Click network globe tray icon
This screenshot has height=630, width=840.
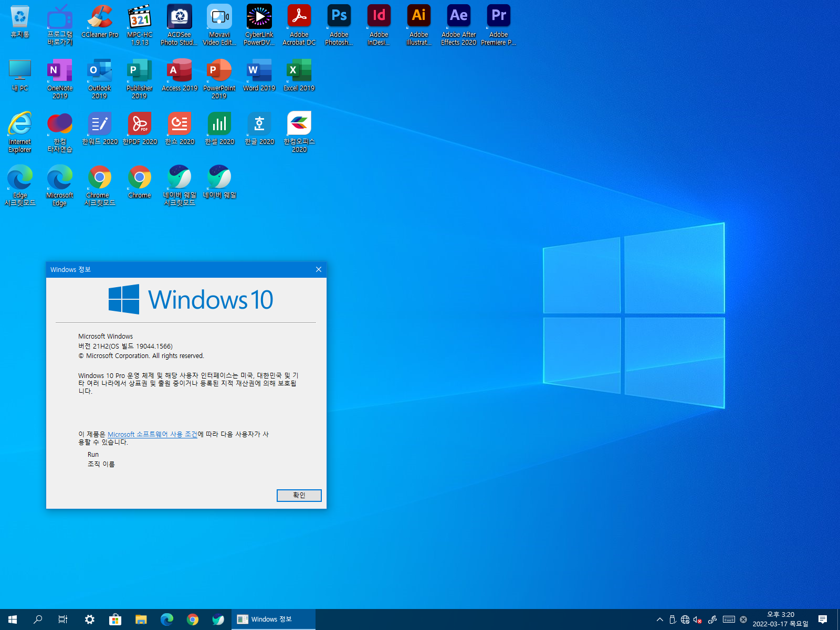click(x=685, y=619)
